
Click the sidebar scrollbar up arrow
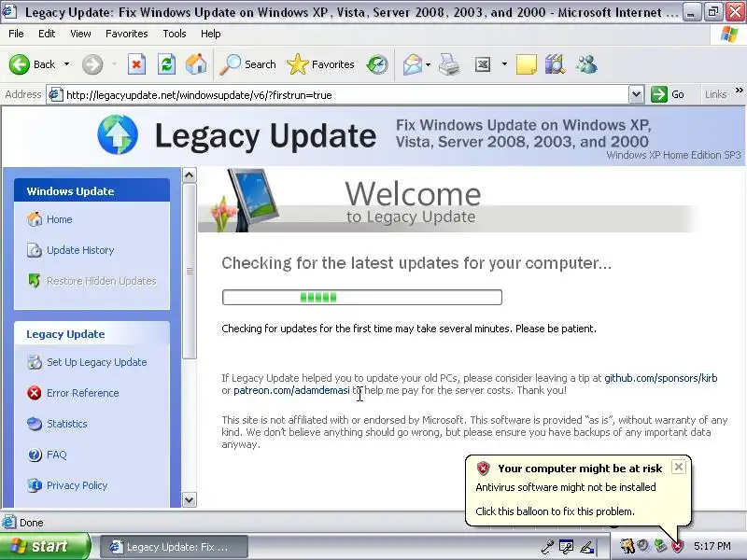point(190,175)
